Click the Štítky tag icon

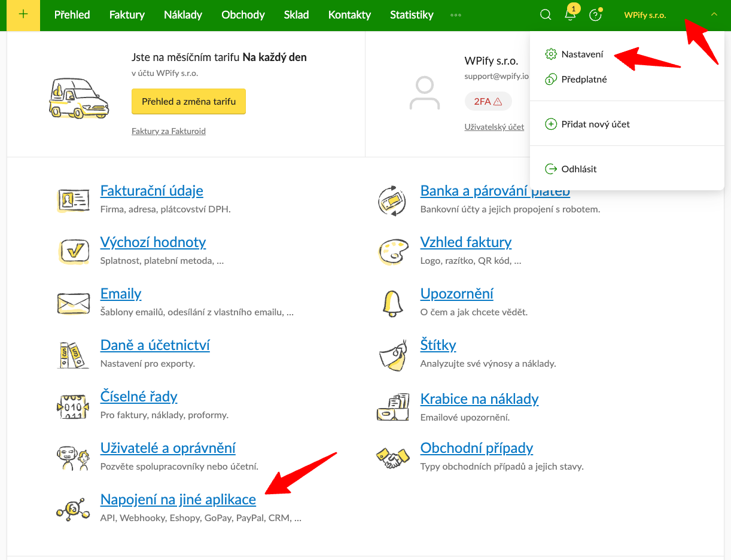(x=392, y=354)
